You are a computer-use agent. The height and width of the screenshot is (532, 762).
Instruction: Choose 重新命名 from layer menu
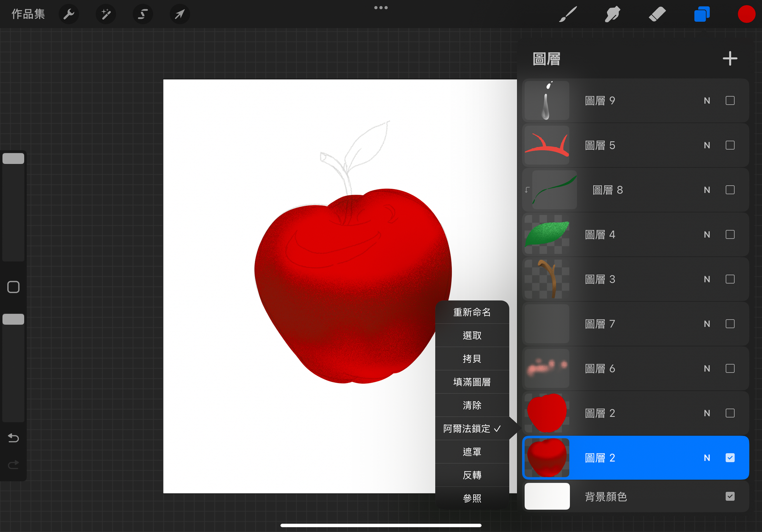[x=472, y=312]
